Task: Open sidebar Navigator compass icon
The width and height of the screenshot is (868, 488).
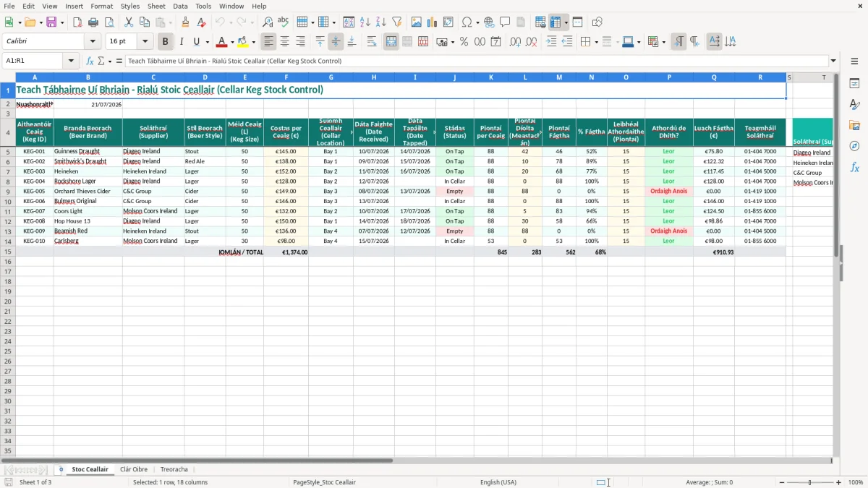Action: (x=854, y=146)
